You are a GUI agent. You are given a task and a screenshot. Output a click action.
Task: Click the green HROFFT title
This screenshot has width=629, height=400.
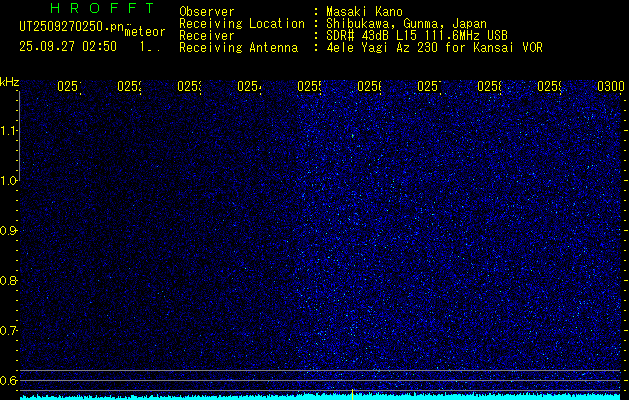click(x=102, y=8)
